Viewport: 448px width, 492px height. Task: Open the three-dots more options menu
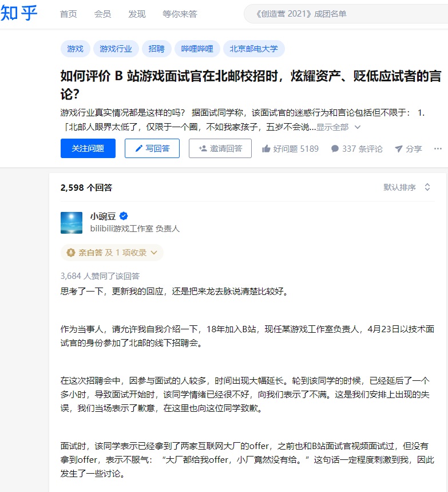[x=438, y=149]
